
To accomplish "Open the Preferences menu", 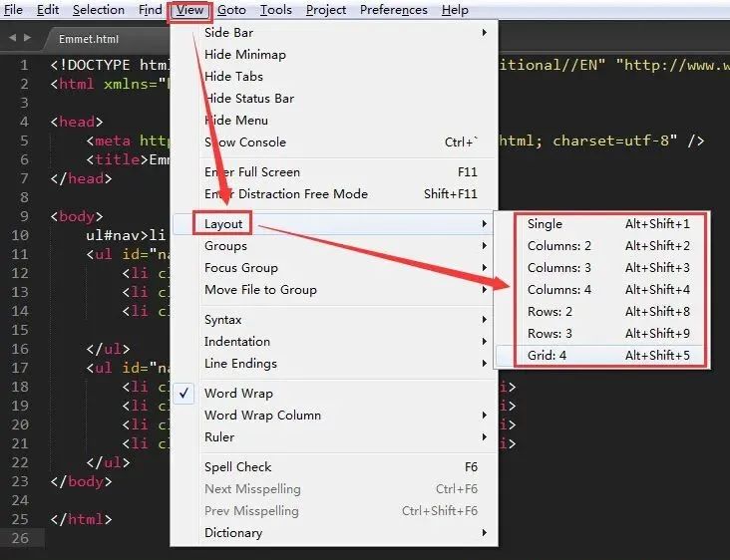I will (x=393, y=10).
